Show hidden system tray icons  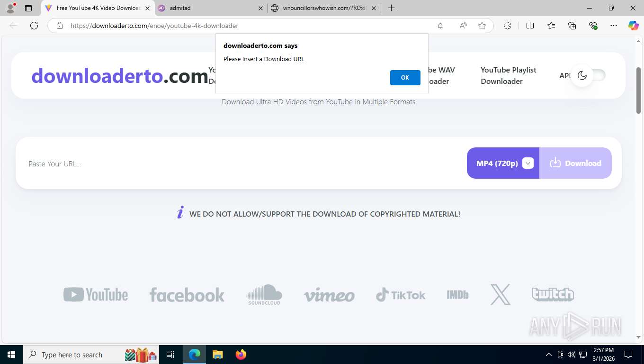[x=549, y=355]
